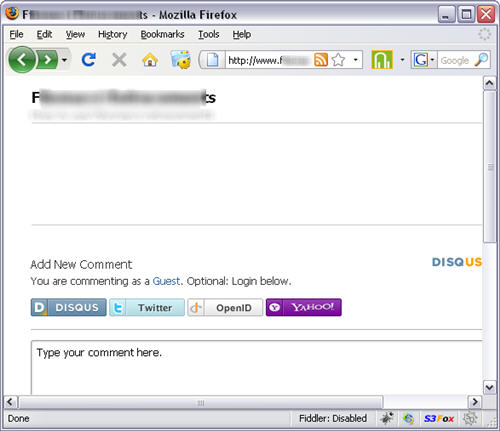This screenshot has height=431, width=500.
Task: Follow the Guest link
Action: pos(166,281)
